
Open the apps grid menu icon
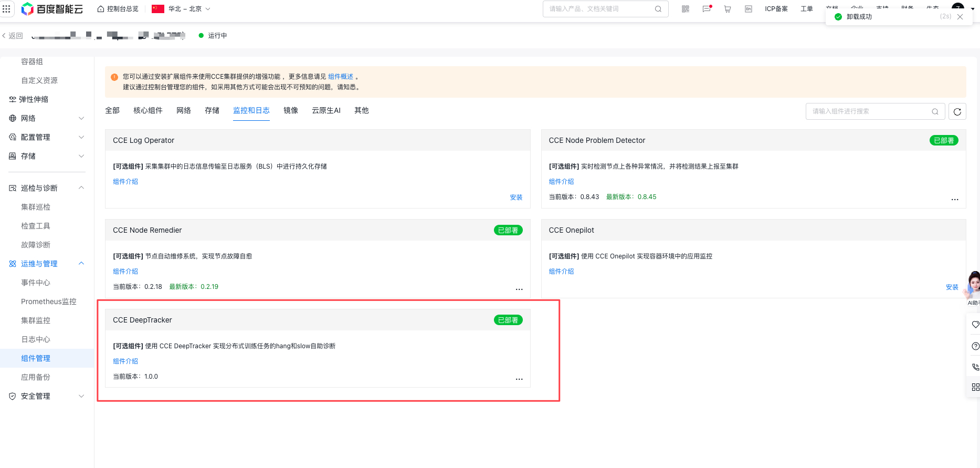(6, 9)
